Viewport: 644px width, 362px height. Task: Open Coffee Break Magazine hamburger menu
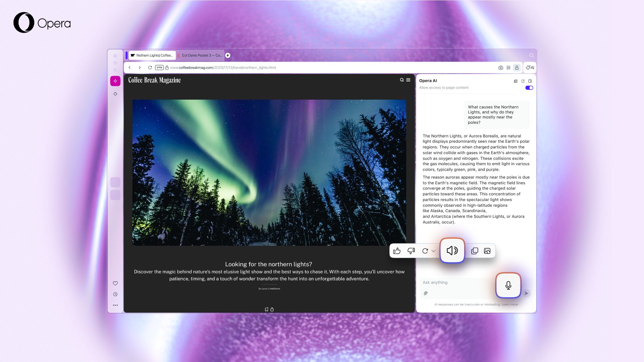(x=408, y=80)
